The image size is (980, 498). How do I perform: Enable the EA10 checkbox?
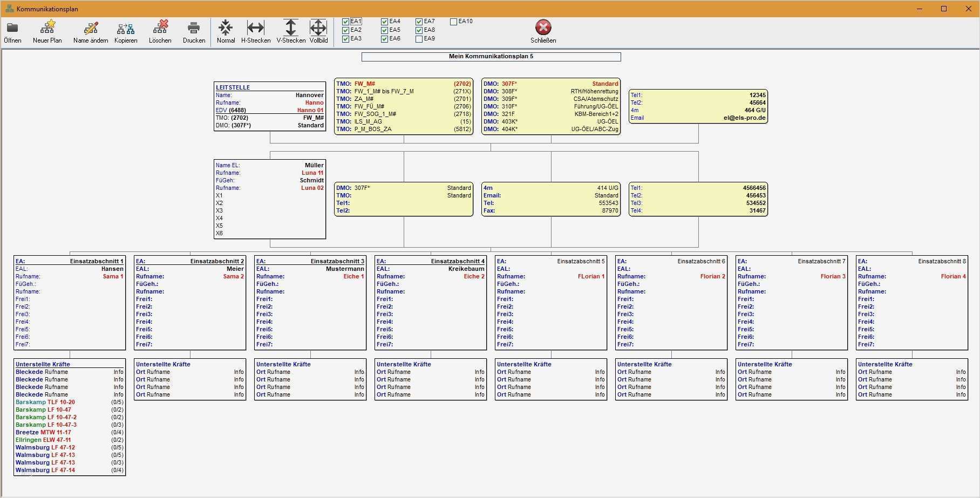pyautogui.click(x=454, y=22)
